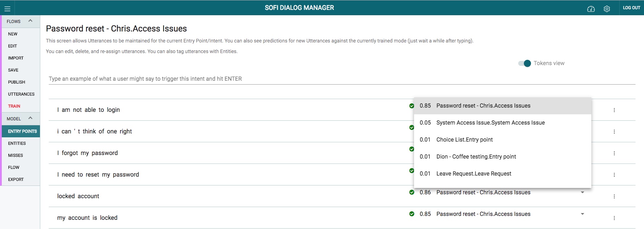The height and width of the screenshot is (229, 644).
Task: Click the utterance 'I need to reset my password'
Action: point(98,175)
